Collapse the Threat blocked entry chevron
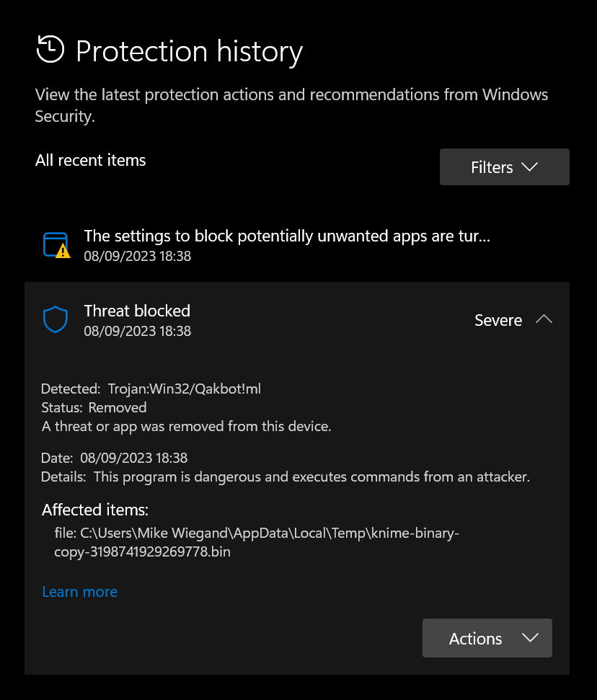Viewport: 597px width, 700px height. 544,319
